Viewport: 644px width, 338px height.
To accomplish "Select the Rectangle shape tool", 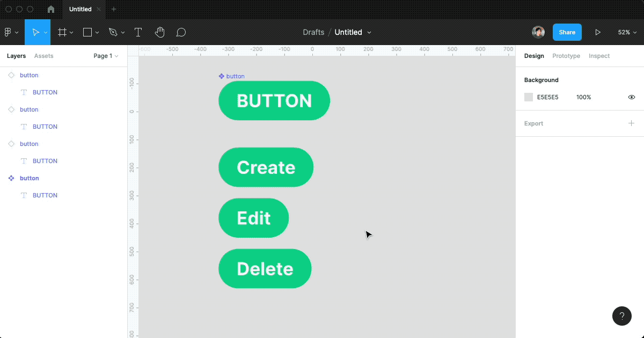I will (x=87, y=32).
